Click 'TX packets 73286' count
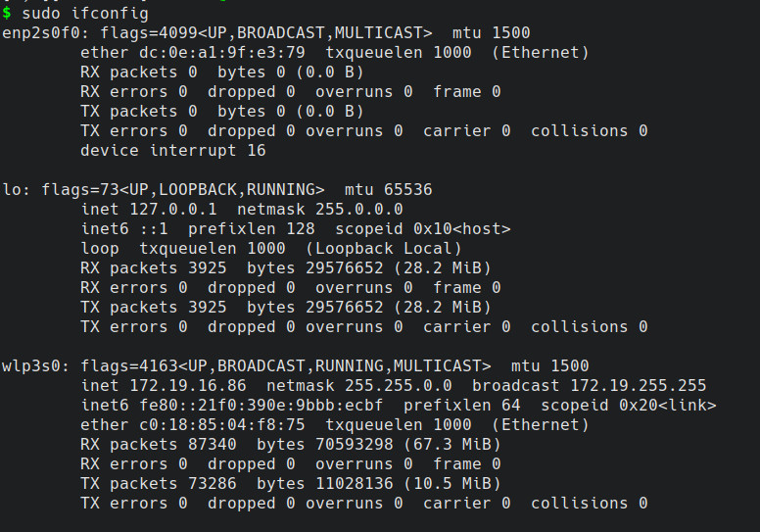 [159, 484]
